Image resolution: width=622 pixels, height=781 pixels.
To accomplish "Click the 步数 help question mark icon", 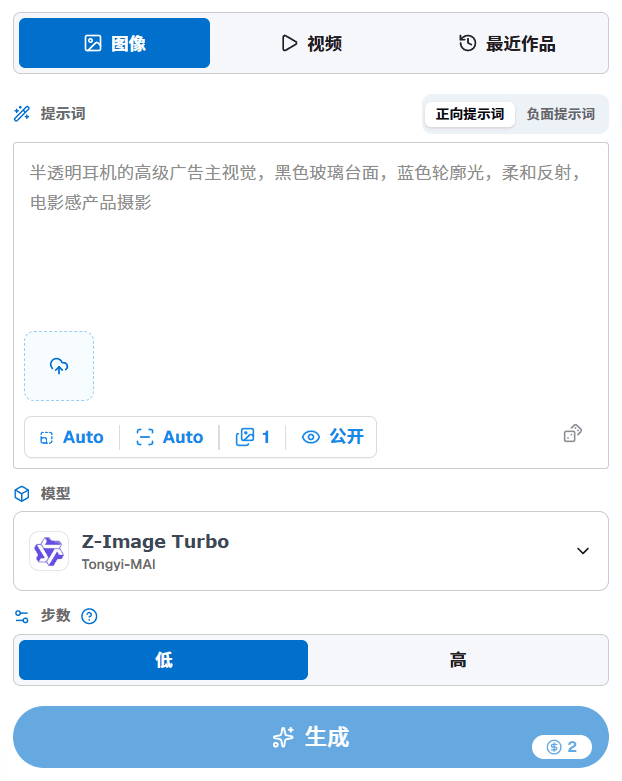I will 89,617.
